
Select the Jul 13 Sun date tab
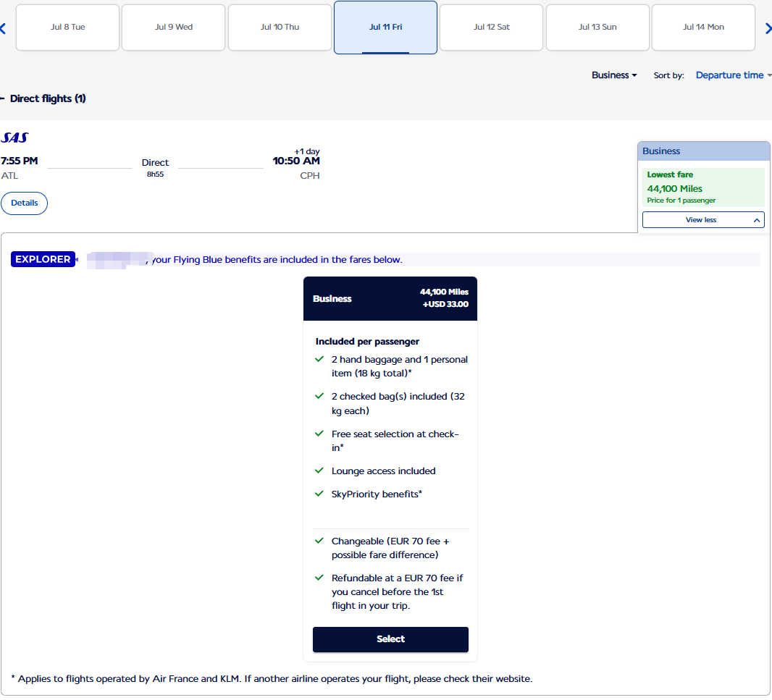click(597, 27)
